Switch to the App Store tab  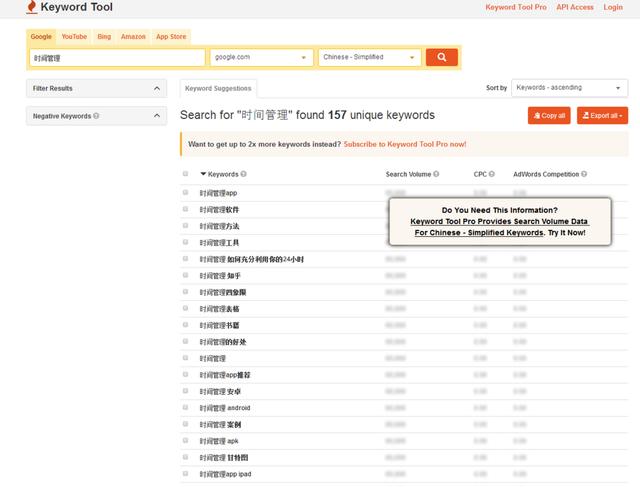pyautogui.click(x=171, y=37)
